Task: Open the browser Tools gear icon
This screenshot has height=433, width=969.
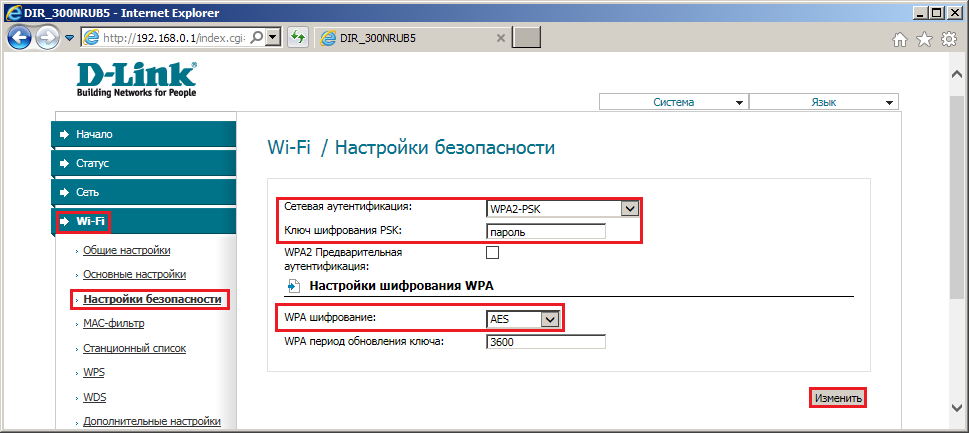Action: coord(949,40)
